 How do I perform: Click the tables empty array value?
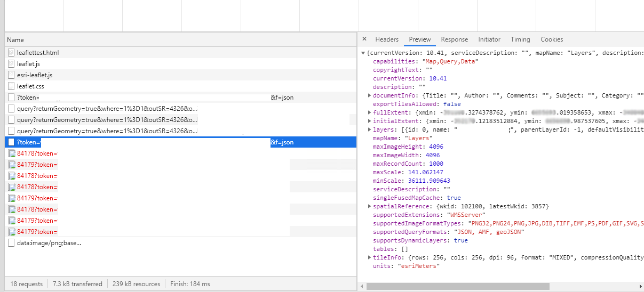pyautogui.click(x=404, y=249)
